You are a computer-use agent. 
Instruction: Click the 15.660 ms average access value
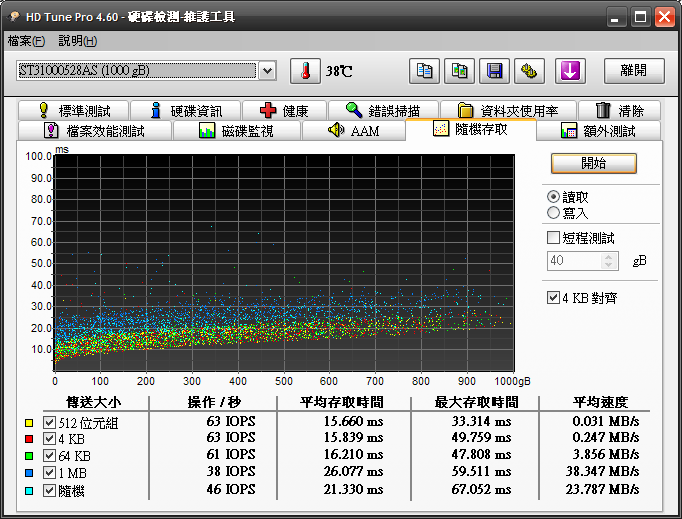pos(354,421)
